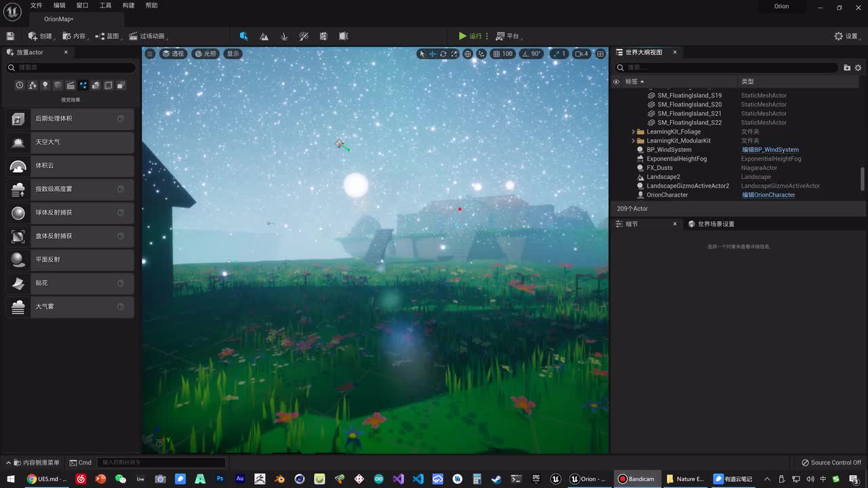Toggle scale snapping with value 1
The height and width of the screenshot is (488, 868).
pyautogui.click(x=559, y=54)
